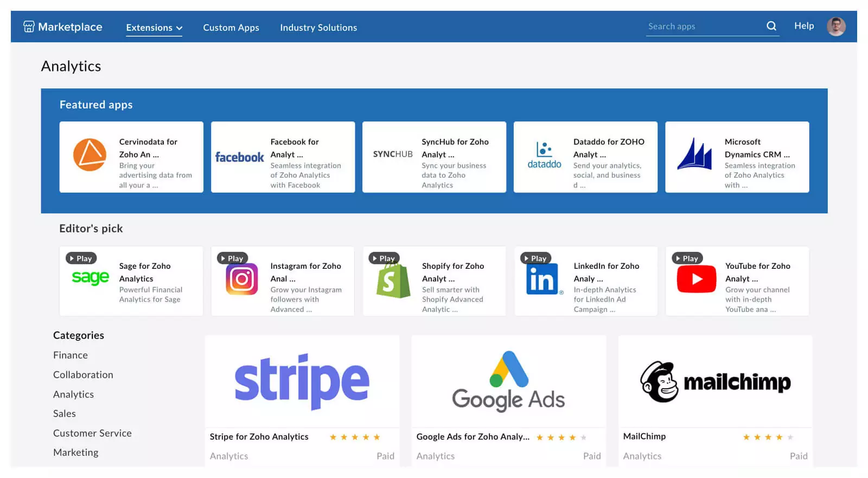Viewport: 868px width, 478px height.
Task: Play the Sage for Zoho Analytics video
Action: tap(81, 259)
